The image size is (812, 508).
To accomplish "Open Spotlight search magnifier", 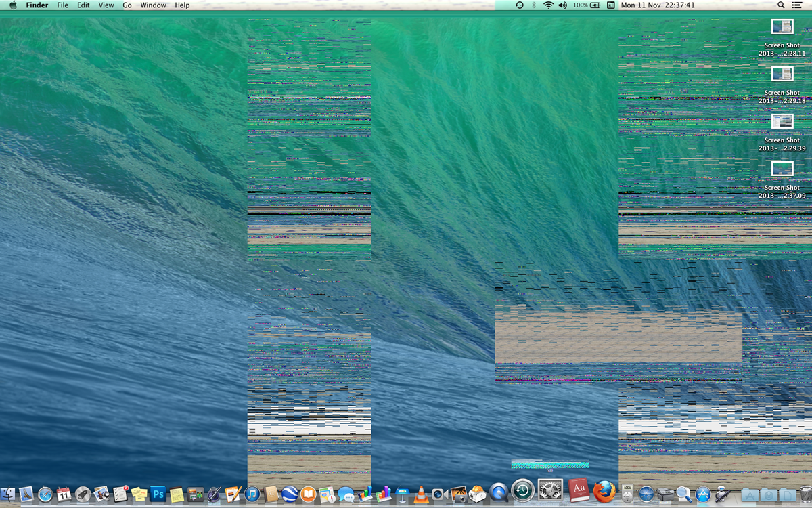I will click(781, 5).
